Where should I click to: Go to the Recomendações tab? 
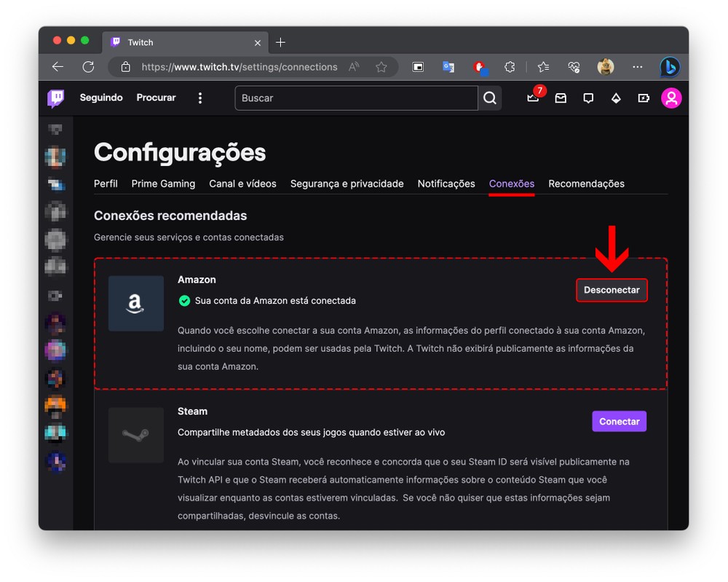[586, 184]
